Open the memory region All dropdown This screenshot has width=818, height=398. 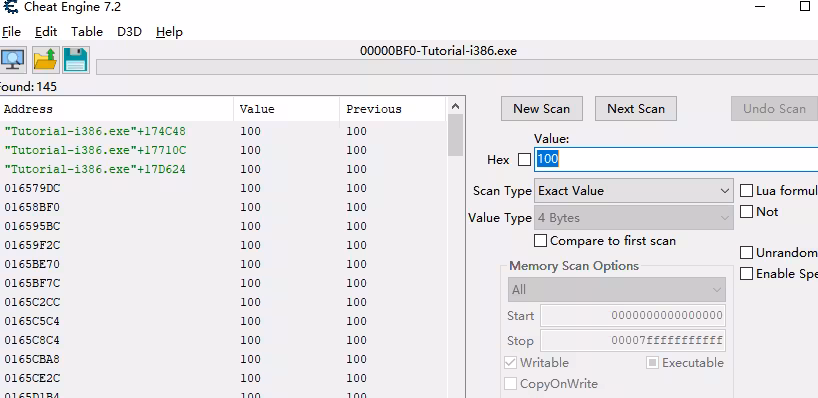tap(617, 290)
